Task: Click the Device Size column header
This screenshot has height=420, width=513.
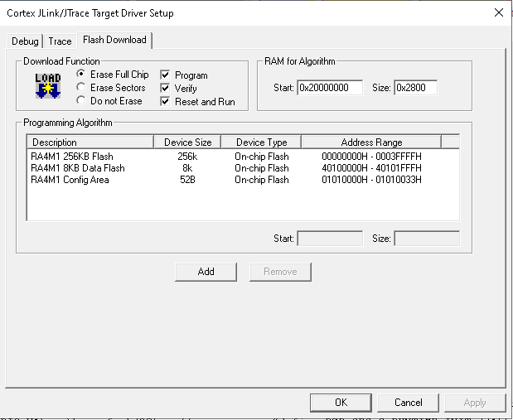Action: tap(188, 142)
